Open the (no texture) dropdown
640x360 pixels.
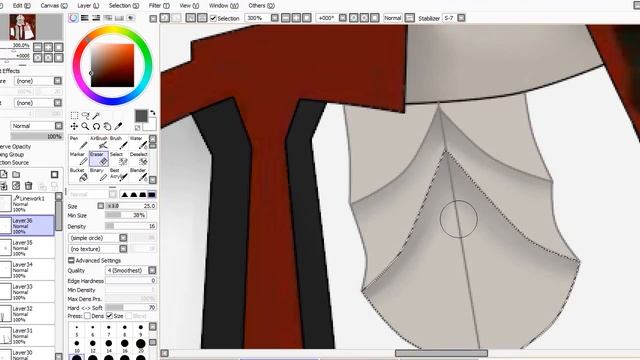tap(98, 249)
